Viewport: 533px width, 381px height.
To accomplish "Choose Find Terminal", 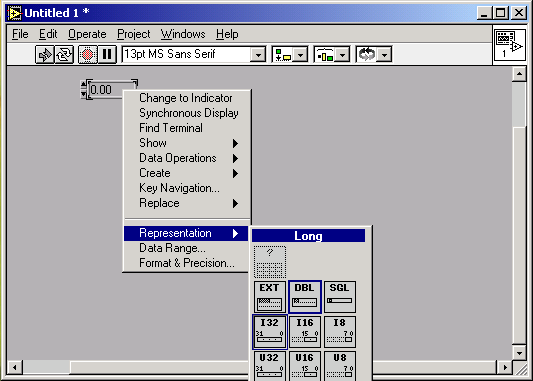I will (x=187, y=128).
